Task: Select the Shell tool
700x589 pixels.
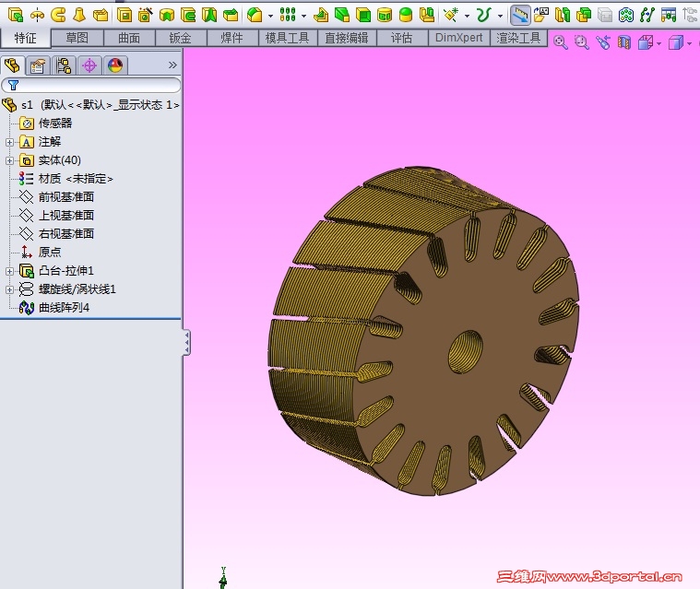Action: coord(363,15)
